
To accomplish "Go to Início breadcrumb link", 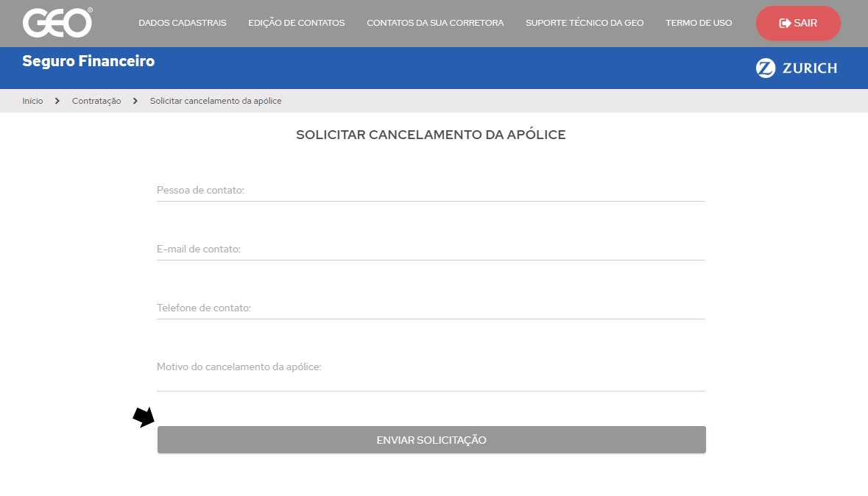I will coord(32,101).
